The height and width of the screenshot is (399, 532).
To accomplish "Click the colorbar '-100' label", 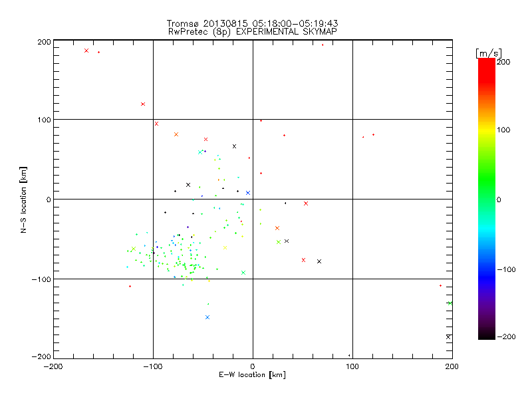I will click(x=507, y=270).
